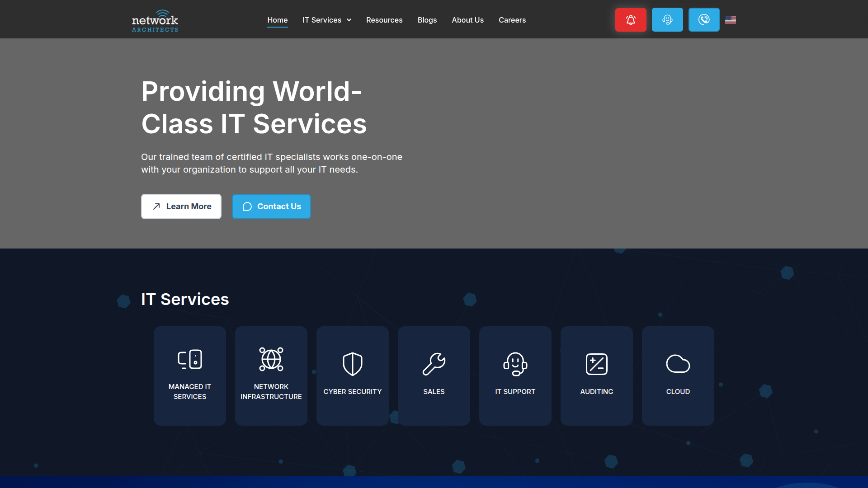The height and width of the screenshot is (488, 868).
Task: Select the Cyber Security shield card
Action: (353, 375)
